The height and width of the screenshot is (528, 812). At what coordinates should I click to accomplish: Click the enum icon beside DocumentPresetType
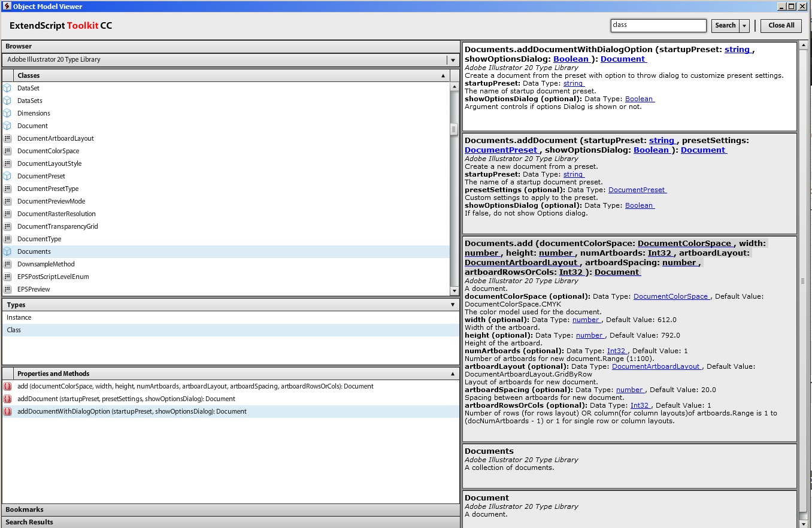(7, 189)
